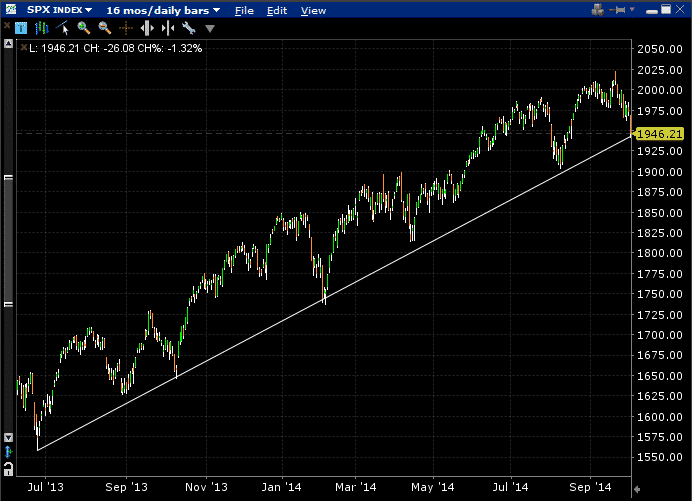
Task: Click the Sep '13 date axis label
Action: [126, 487]
